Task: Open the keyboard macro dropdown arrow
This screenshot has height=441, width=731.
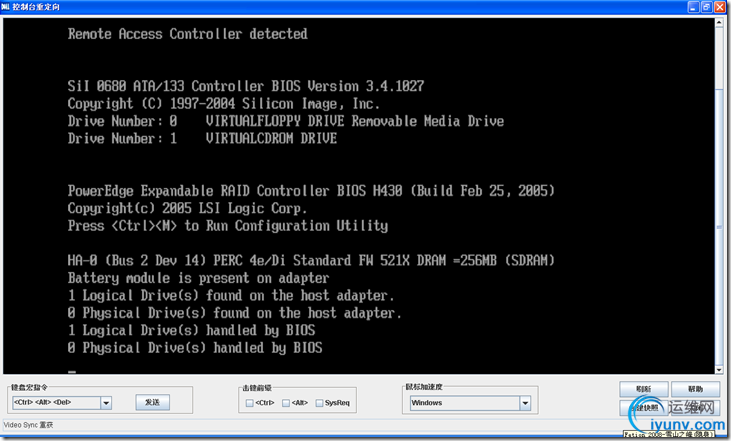Action: (x=106, y=403)
